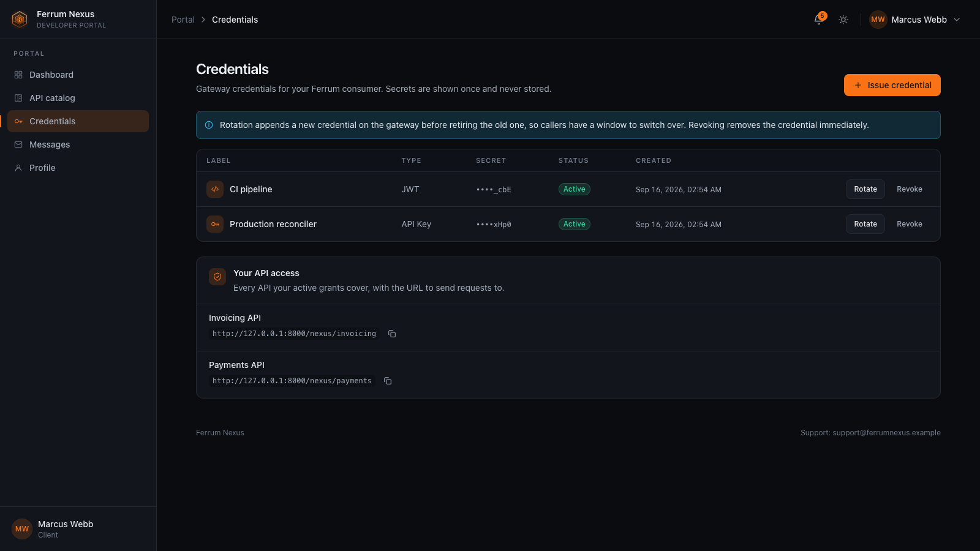Click the Invoicing API URL text
Screen dimensions: 980x551
click(294, 334)
